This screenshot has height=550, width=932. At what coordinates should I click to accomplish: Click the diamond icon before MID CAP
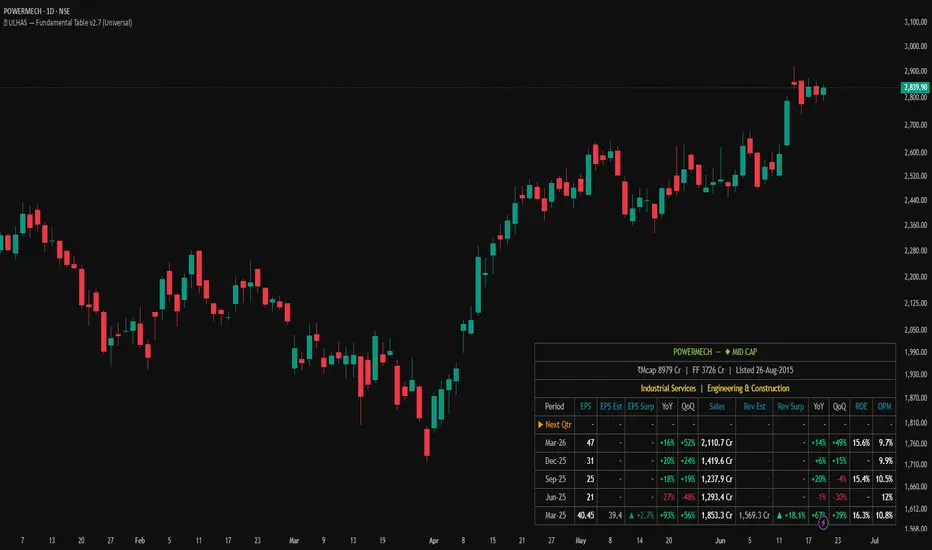[727, 352]
